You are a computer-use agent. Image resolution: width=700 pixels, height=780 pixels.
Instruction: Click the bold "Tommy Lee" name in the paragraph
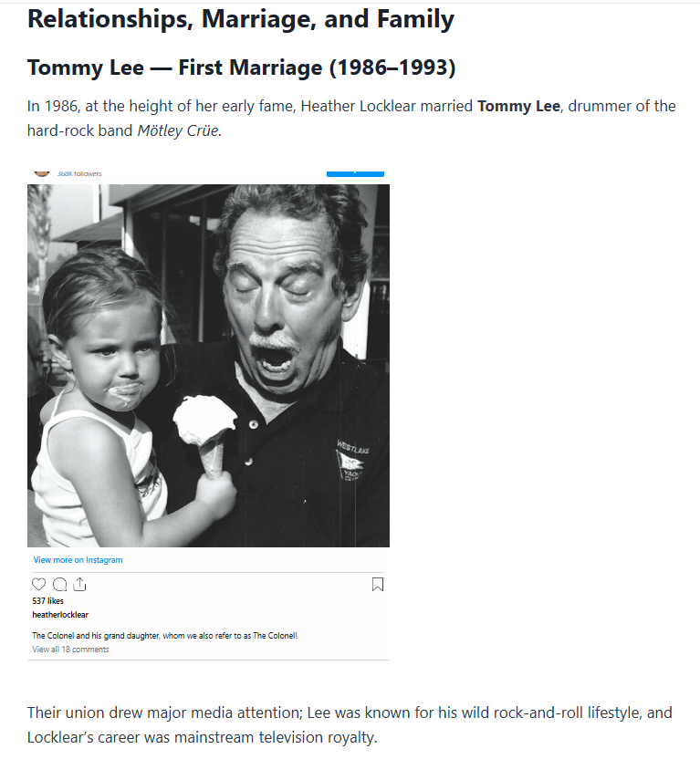click(517, 106)
